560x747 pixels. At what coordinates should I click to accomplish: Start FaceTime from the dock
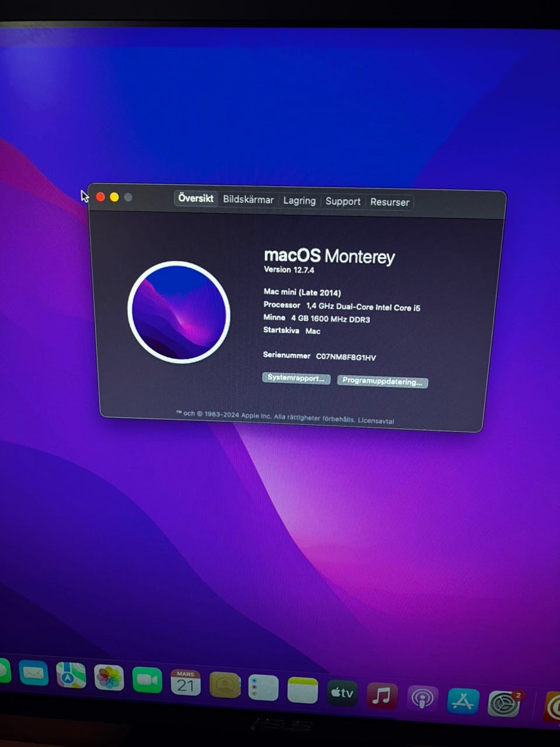coord(147,680)
